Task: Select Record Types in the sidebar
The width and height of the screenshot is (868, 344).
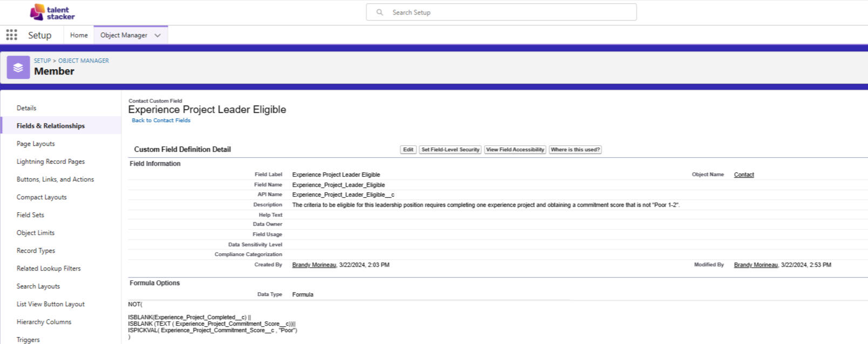Action: pyautogui.click(x=36, y=251)
